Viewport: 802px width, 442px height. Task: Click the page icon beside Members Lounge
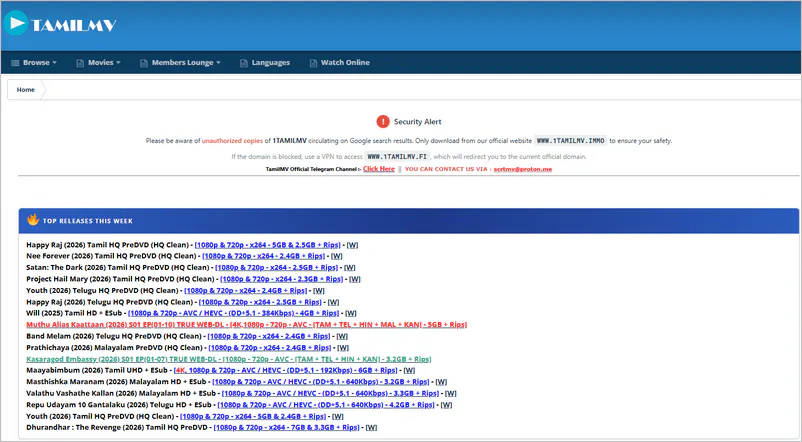(143, 63)
